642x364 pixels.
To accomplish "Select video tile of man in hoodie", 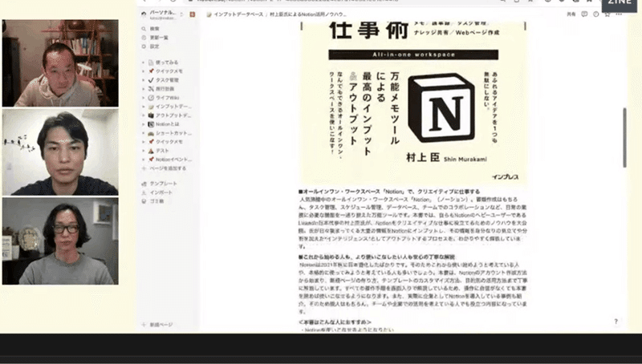I will pos(60,63).
